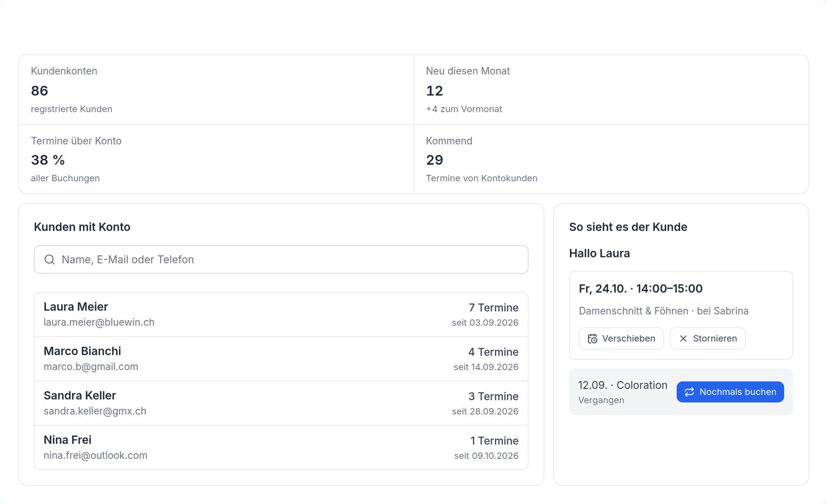Click the So sieht es der Kunde heading
827x504 pixels.
click(628, 227)
